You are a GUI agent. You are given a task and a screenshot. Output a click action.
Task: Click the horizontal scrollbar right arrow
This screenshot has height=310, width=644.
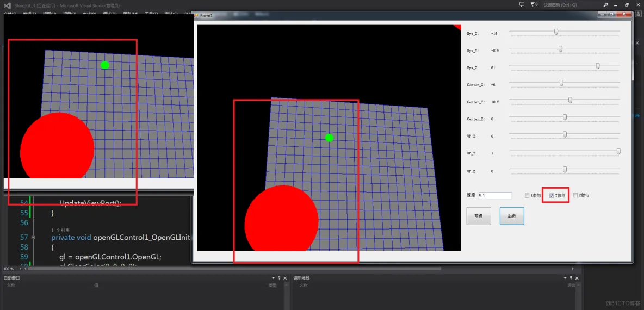[573, 269]
